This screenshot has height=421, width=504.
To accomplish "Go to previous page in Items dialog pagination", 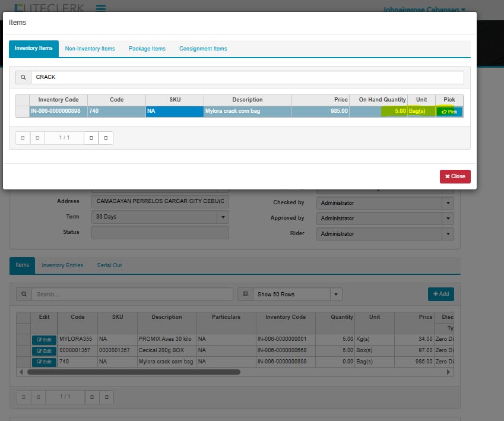I will (x=37, y=138).
